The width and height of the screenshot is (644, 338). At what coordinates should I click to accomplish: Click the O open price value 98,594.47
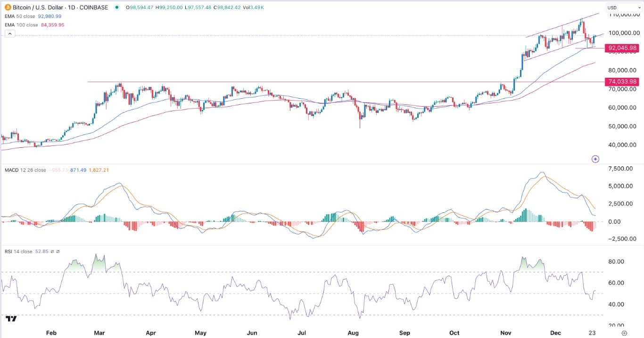(x=140, y=8)
